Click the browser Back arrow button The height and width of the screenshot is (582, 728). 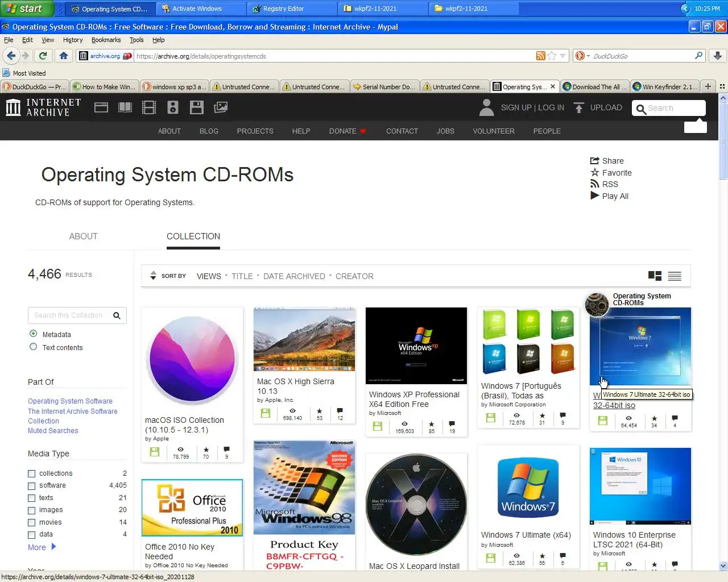tap(11, 56)
